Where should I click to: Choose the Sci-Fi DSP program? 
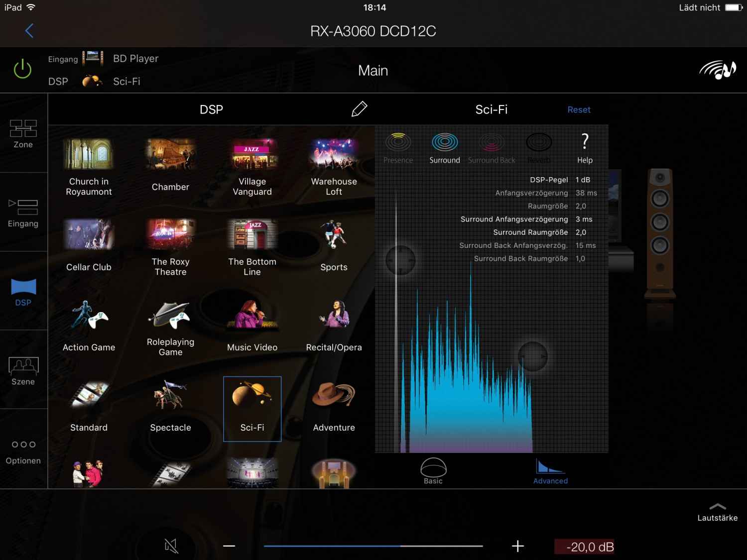pos(252,409)
